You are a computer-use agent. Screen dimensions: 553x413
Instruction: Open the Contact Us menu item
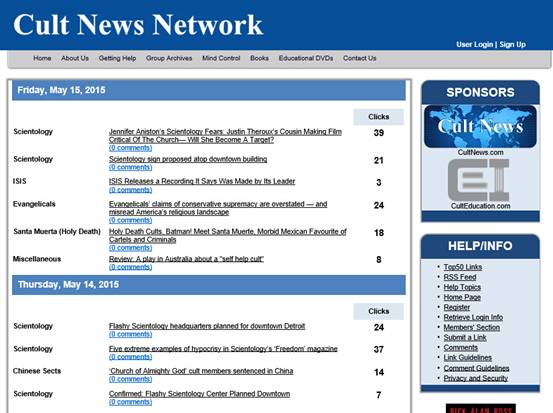point(359,58)
